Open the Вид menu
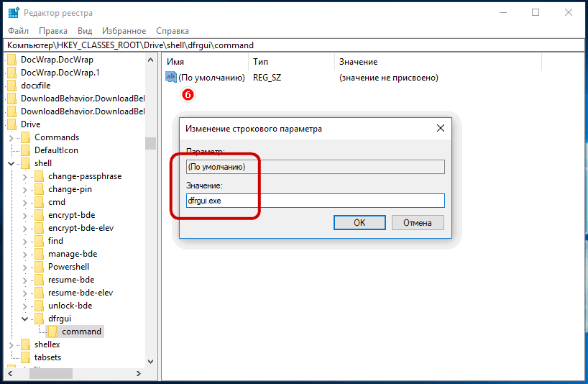588x384 pixels. point(85,31)
